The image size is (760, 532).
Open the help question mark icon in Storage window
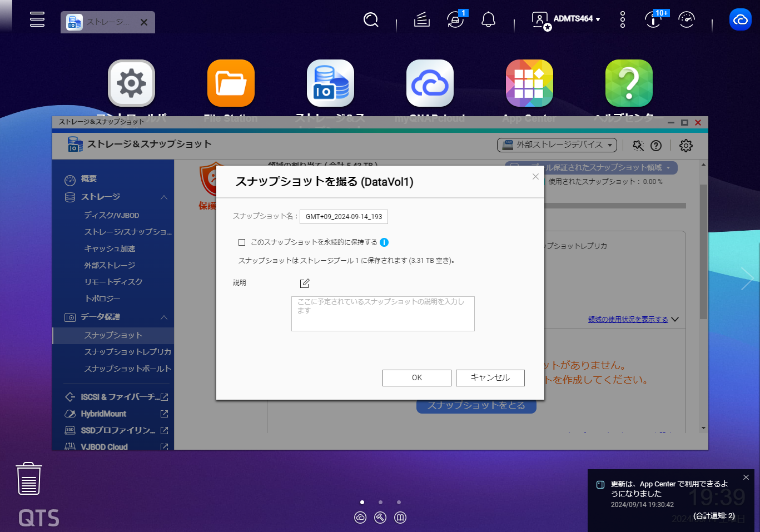click(x=656, y=146)
